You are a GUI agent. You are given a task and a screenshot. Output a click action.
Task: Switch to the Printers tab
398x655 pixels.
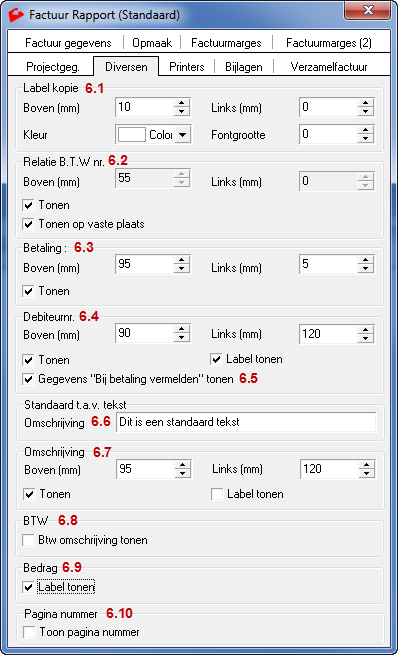[187, 67]
